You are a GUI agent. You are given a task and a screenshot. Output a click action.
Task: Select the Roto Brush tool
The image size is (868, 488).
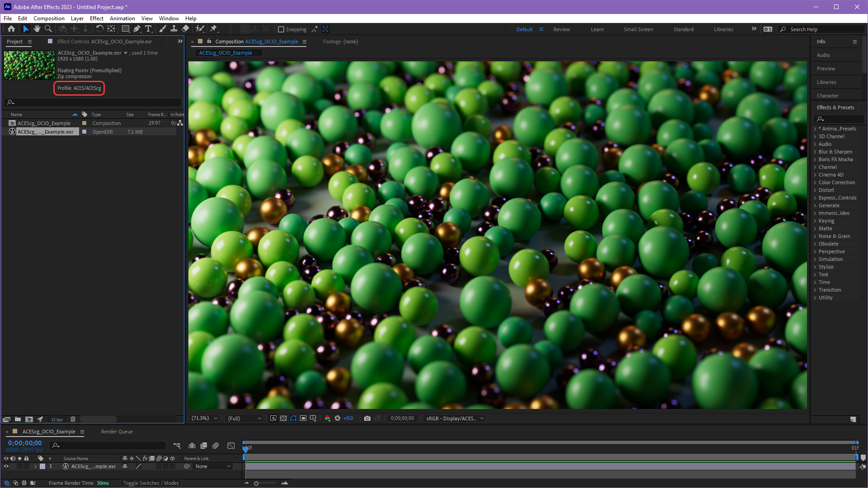click(x=199, y=29)
